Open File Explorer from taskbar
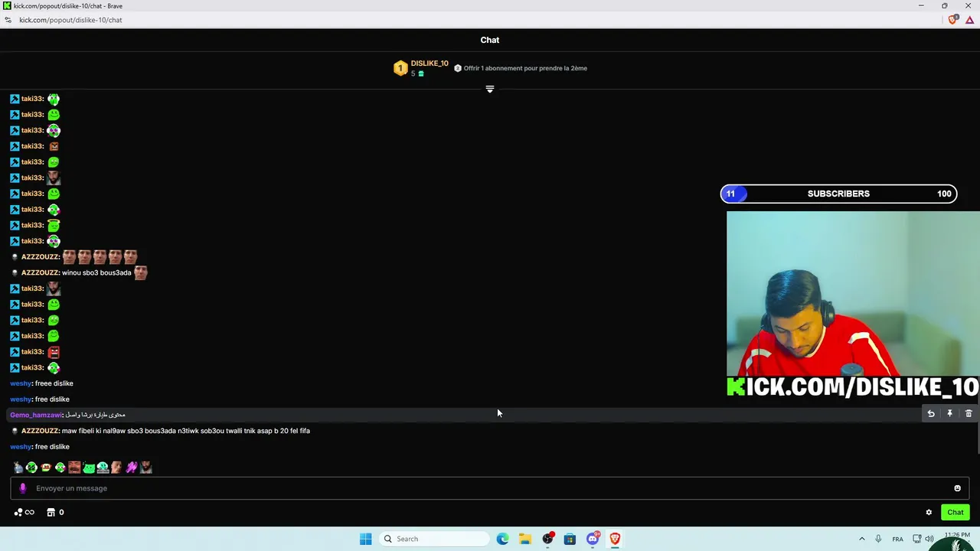Screen dimensions: 980x551 (x=524, y=539)
